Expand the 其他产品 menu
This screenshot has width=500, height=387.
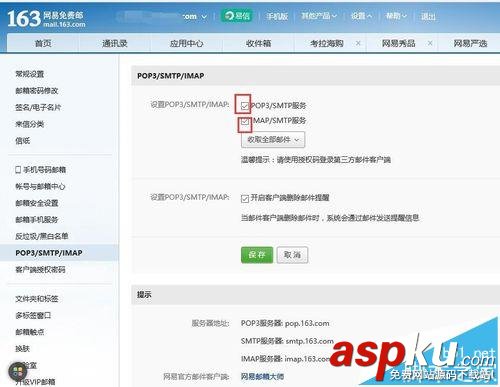(x=319, y=16)
